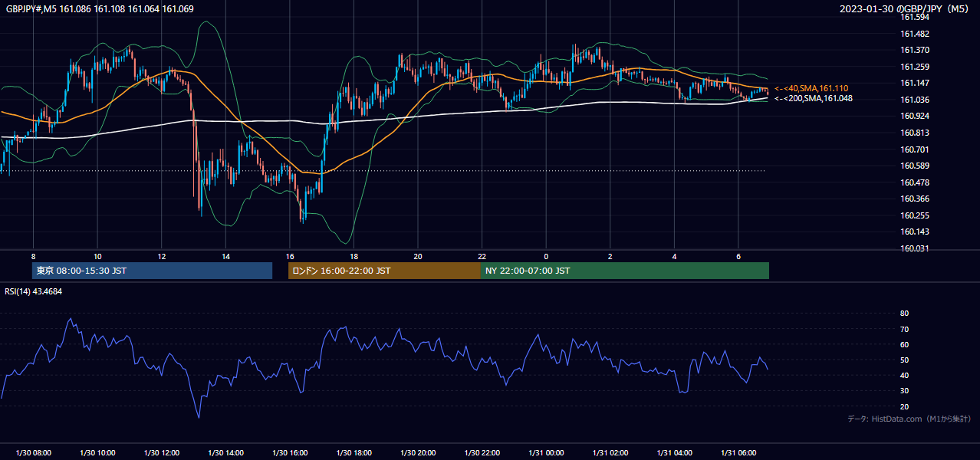Click hour tick 8 under price chart

click(x=33, y=256)
